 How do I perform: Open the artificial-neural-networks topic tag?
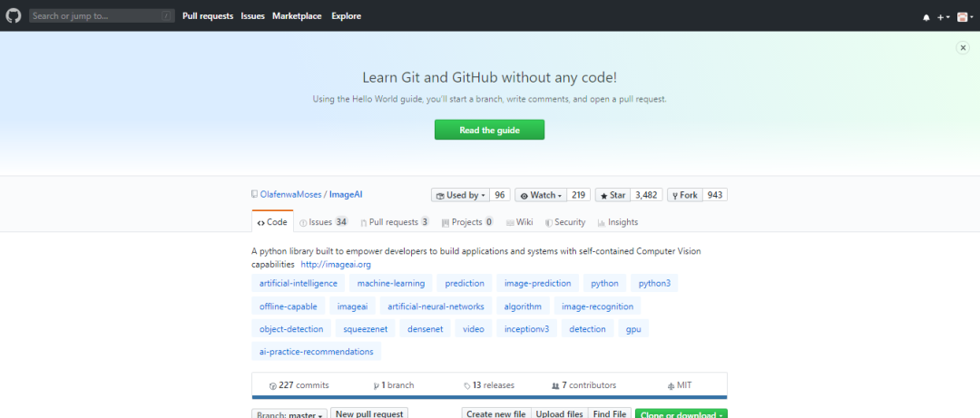click(436, 306)
